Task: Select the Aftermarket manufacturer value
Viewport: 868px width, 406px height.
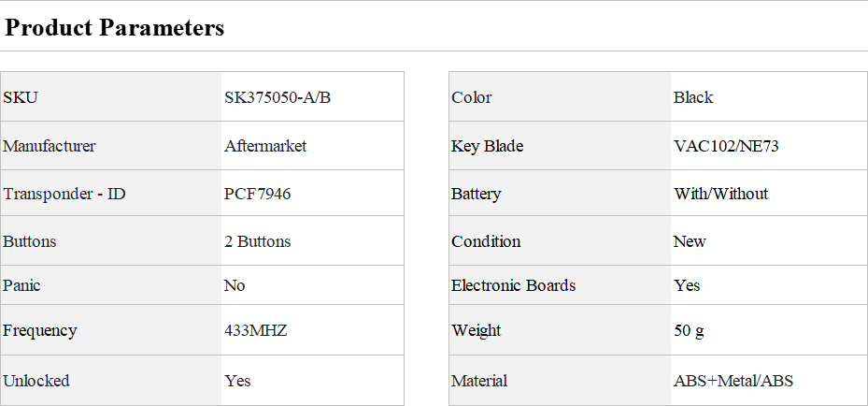Action: point(265,146)
